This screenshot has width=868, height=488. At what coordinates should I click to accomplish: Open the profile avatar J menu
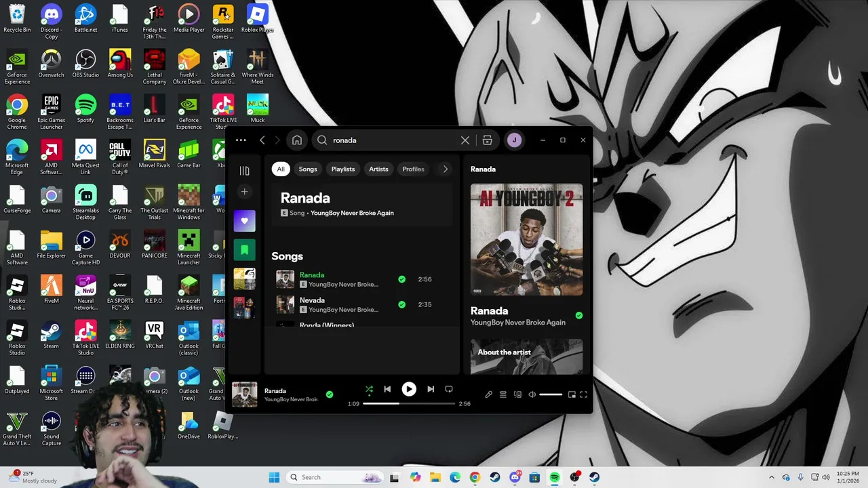click(514, 140)
